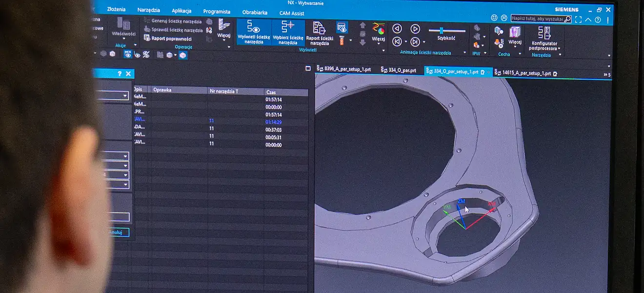Open the top combo box in dialog
This screenshot has width=644, height=293.
point(125,96)
